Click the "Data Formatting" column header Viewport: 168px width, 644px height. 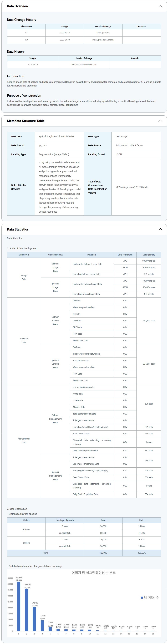(x=125, y=255)
